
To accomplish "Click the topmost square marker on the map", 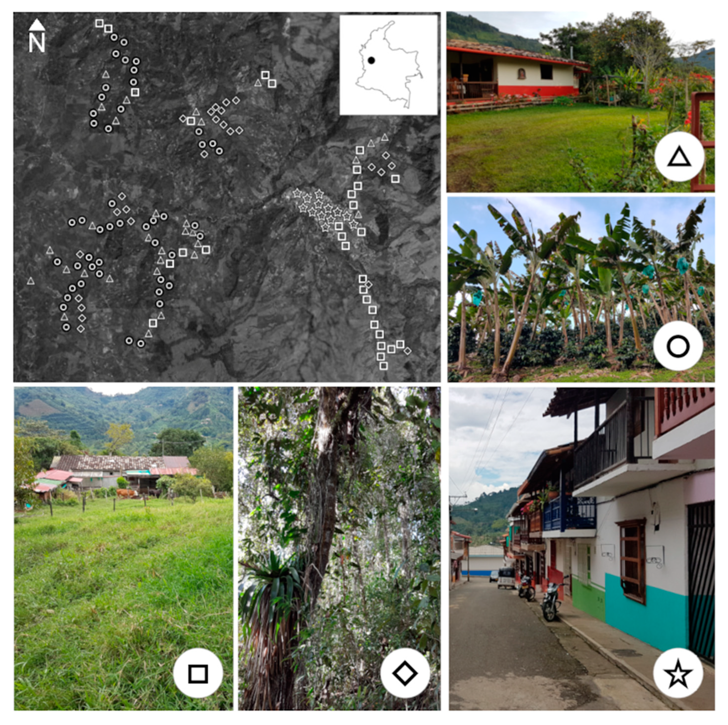I will tap(99, 23).
